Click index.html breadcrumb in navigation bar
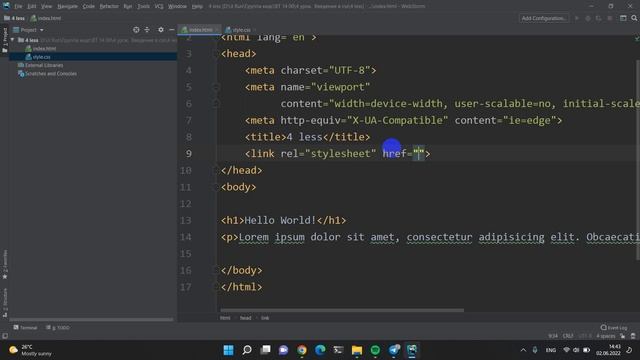 46,18
